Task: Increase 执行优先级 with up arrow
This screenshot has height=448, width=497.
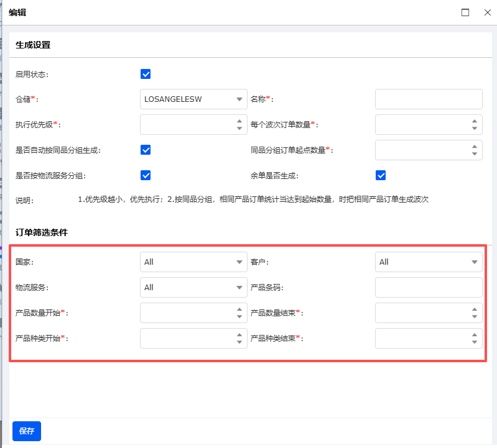Action: tap(239, 121)
